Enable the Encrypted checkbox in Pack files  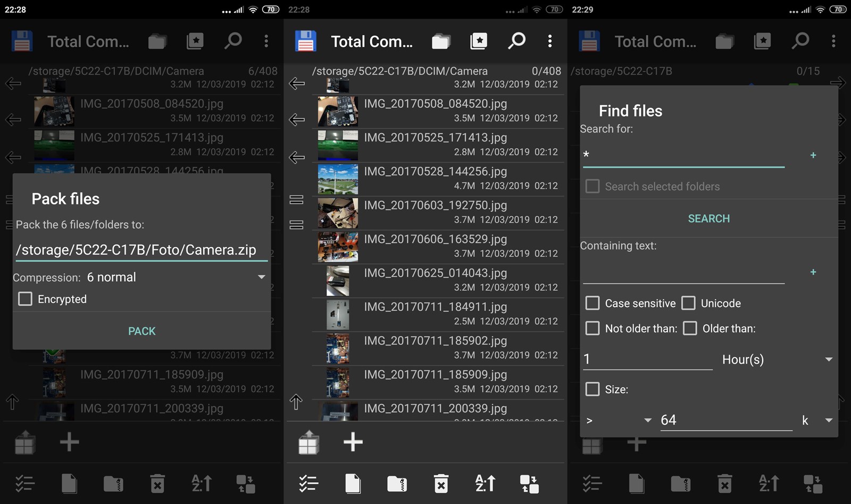(25, 299)
